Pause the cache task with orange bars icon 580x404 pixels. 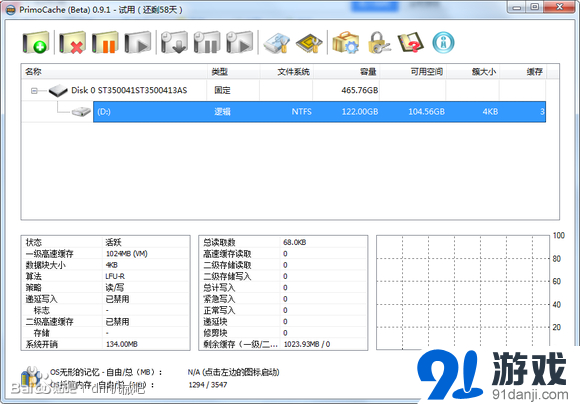point(105,43)
